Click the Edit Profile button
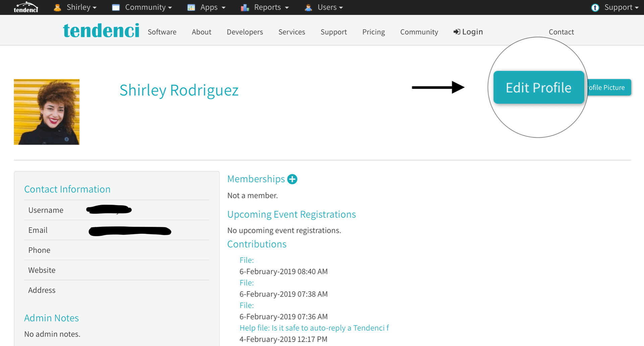 [538, 87]
